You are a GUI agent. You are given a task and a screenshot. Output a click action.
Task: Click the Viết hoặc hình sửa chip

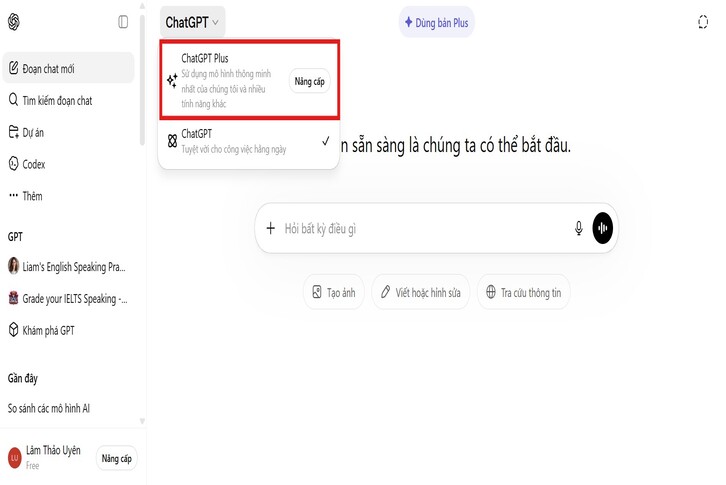click(420, 292)
